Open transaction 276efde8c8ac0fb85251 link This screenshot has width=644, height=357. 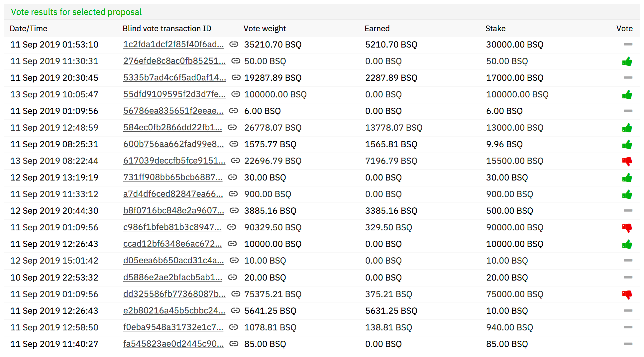click(174, 61)
